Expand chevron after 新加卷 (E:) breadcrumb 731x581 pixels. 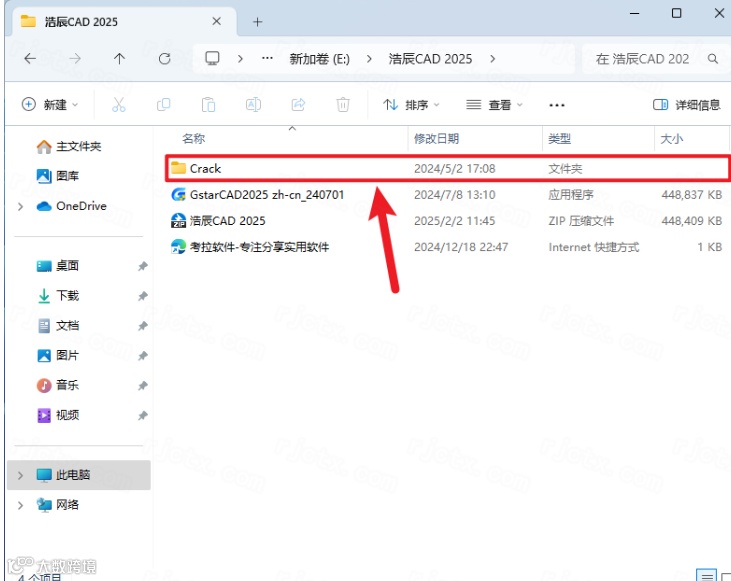point(369,59)
